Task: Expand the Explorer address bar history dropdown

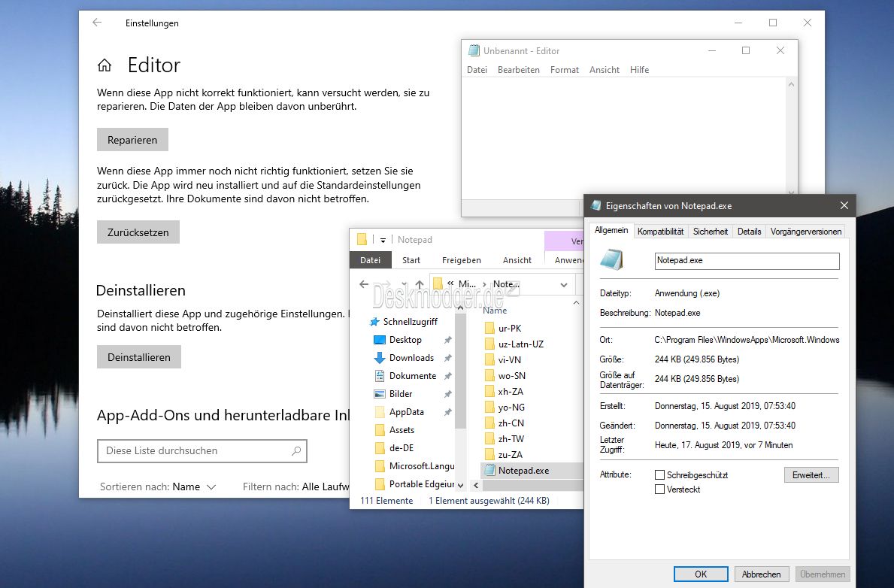Action: [x=563, y=284]
